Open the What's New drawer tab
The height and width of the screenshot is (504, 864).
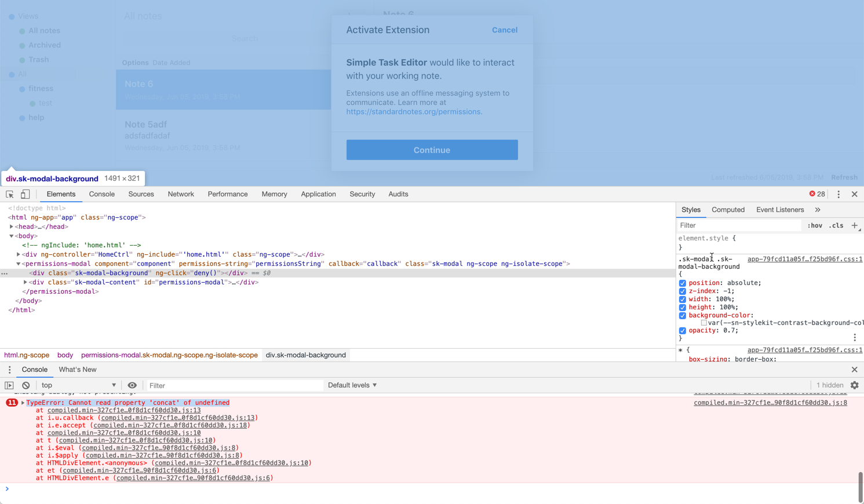point(78,370)
